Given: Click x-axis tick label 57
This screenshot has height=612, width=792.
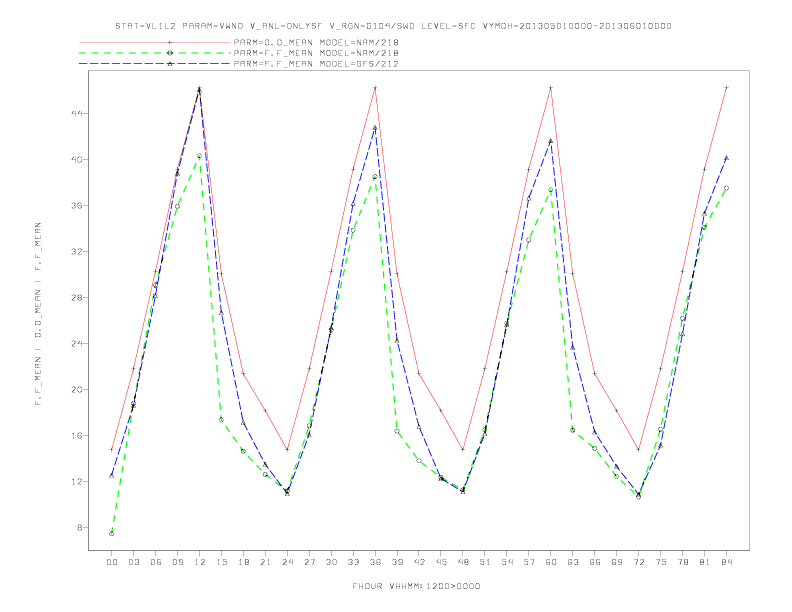Looking at the screenshot, I should (529, 562).
